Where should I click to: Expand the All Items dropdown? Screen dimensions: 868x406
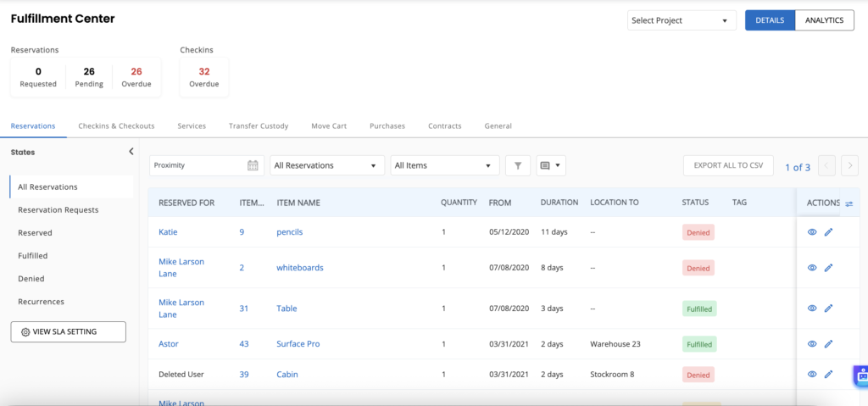click(x=443, y=165)
